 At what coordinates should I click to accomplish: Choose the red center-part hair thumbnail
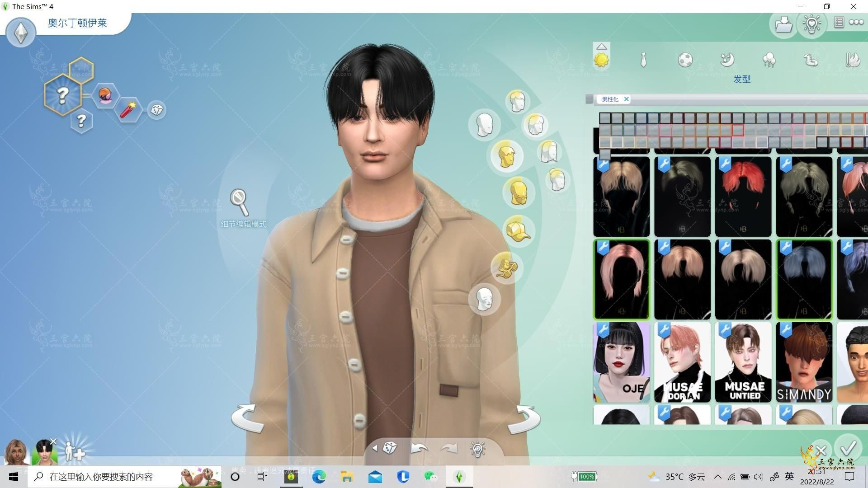tap(743, 197)
